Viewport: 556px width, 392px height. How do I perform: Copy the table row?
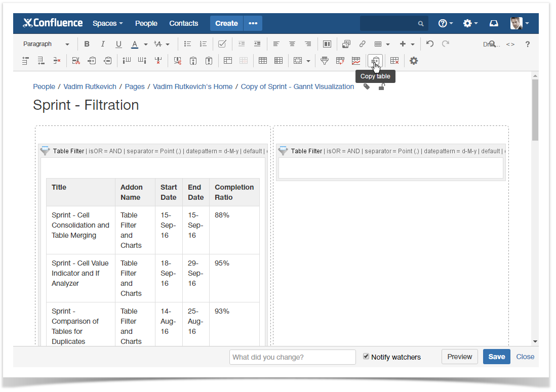92,61
